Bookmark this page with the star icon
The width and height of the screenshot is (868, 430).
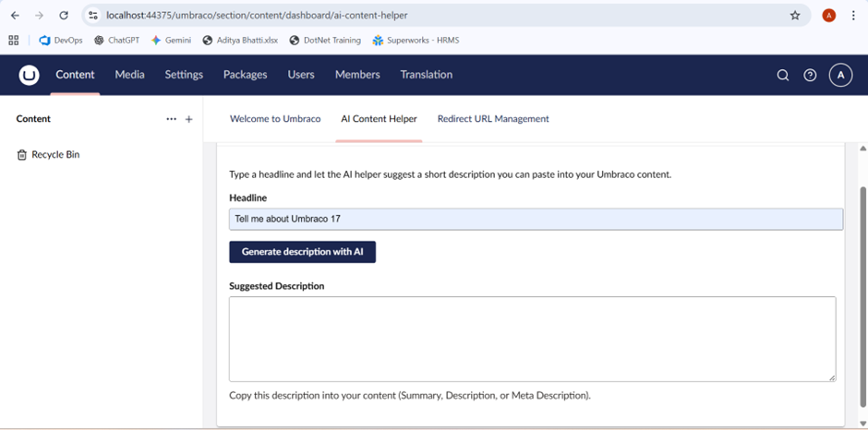794,16
